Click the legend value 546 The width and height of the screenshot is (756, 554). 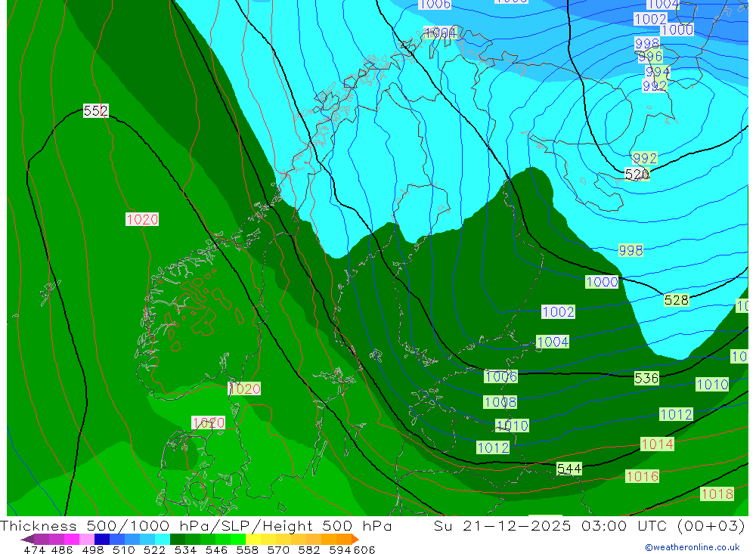click(x=216, y=549)
